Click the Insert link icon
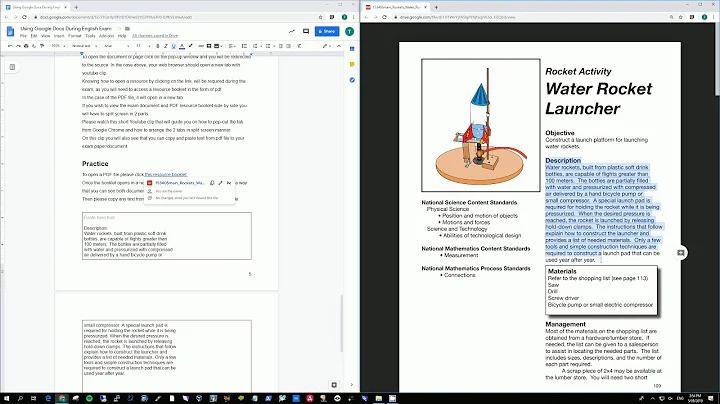Screen dimensions: 720x404 coord(201,46)
